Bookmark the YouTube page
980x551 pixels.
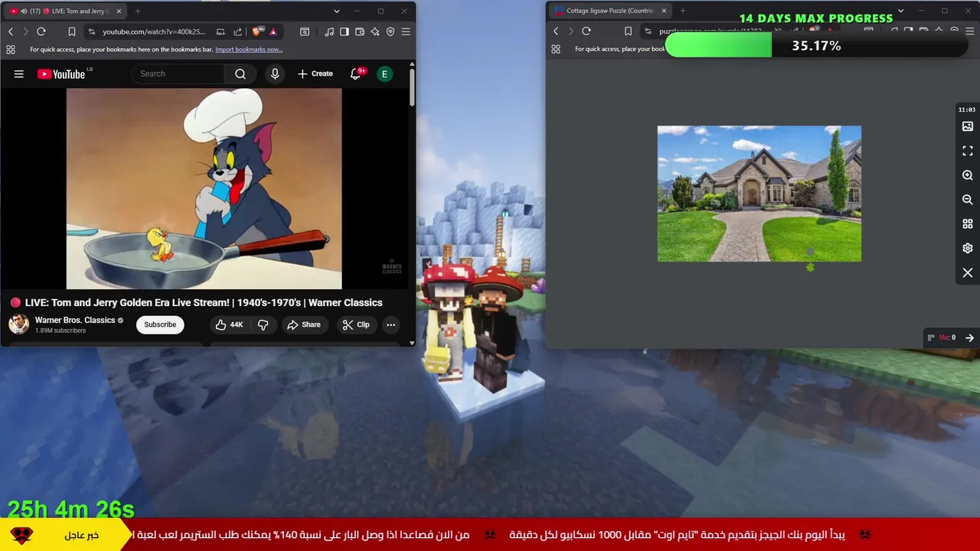click(72, 31)
